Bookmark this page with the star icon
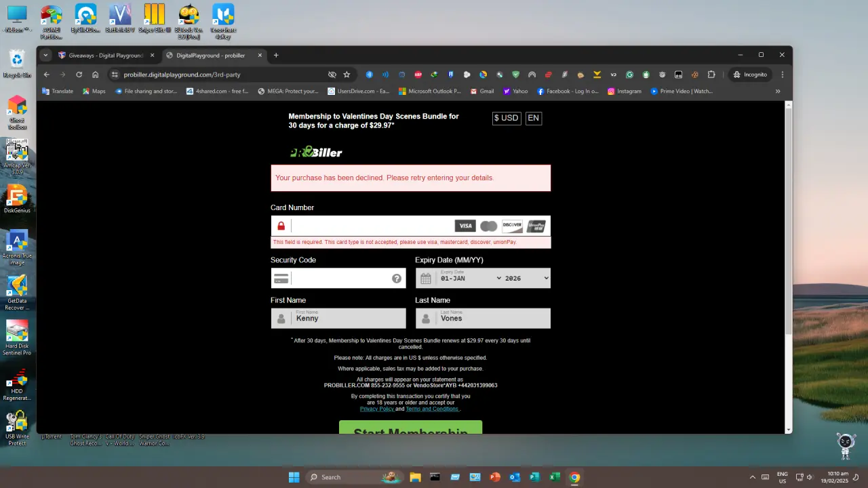 click(x=347, y=75)
